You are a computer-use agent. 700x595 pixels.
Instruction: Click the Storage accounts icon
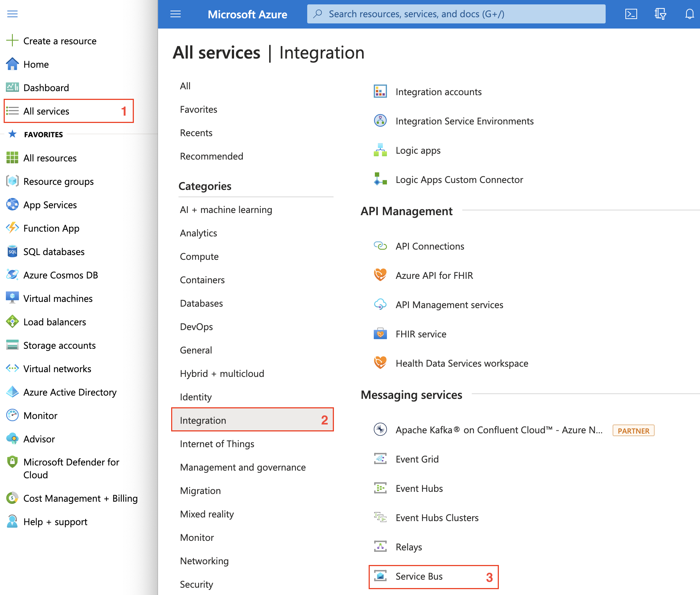[12, 345]
